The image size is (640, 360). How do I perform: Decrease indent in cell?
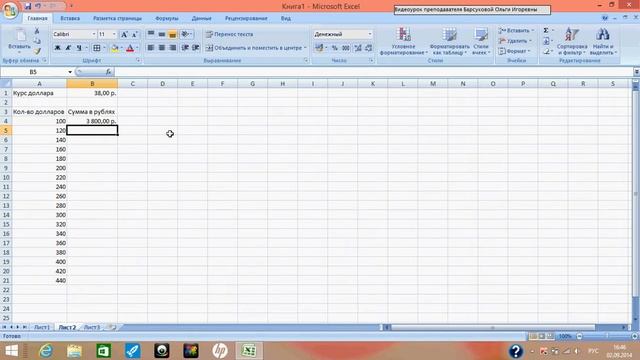point(185,48)
